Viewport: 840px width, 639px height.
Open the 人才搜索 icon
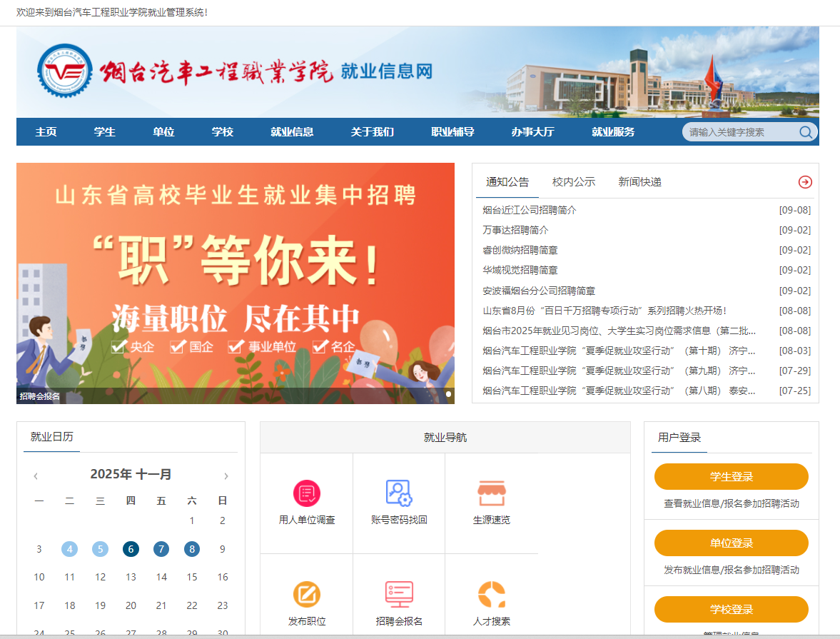coord(491,594)
